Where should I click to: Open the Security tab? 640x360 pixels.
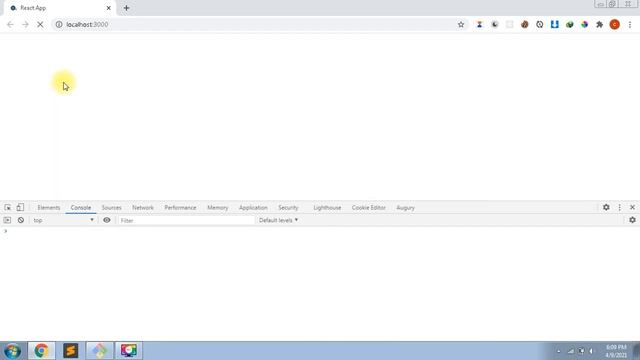[x=288, y=207]
